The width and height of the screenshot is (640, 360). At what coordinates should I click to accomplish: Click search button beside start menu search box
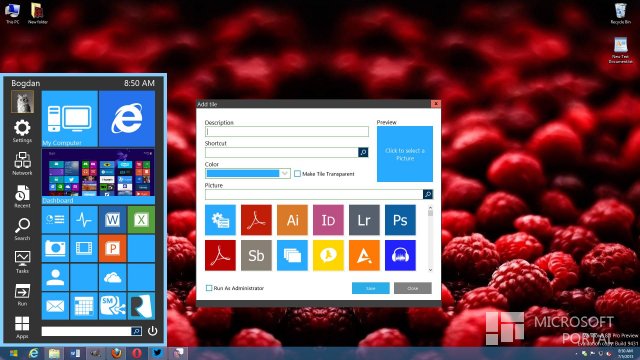tap(137, 331)
